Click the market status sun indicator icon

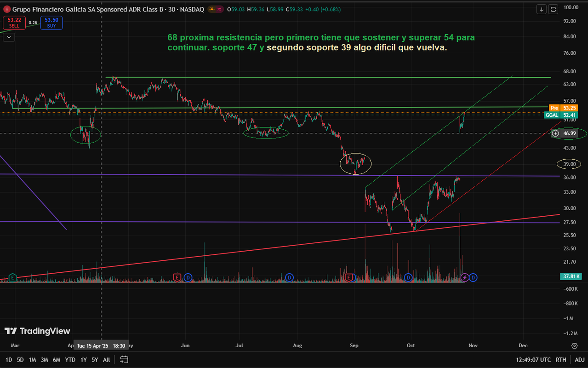(x=211, y=9)
